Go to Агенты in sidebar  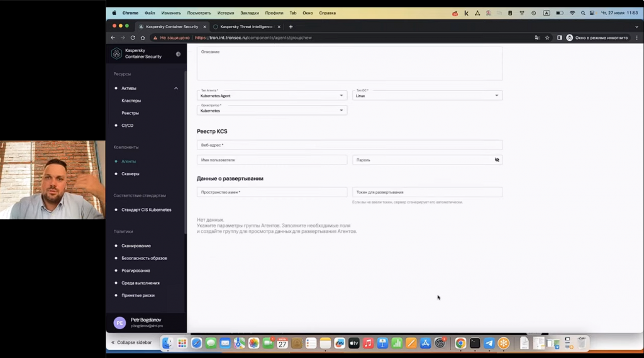coord(128,161)
